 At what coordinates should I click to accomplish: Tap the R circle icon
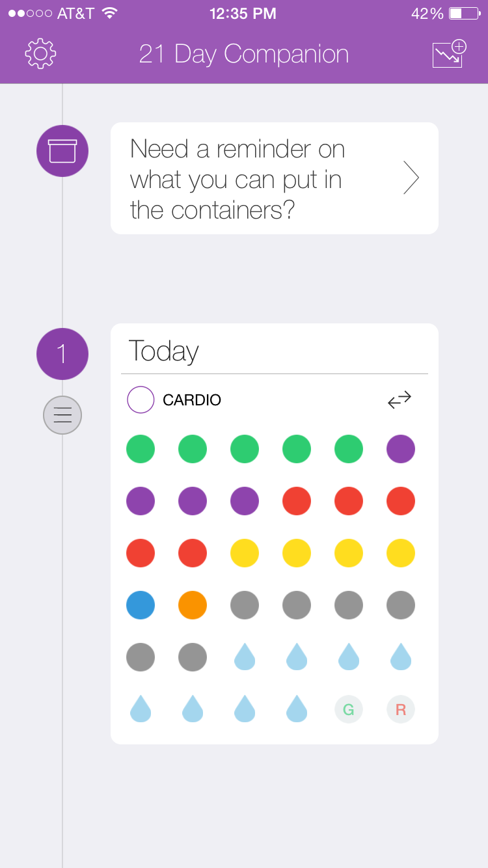pyautogui.click(x=401, y=709)
